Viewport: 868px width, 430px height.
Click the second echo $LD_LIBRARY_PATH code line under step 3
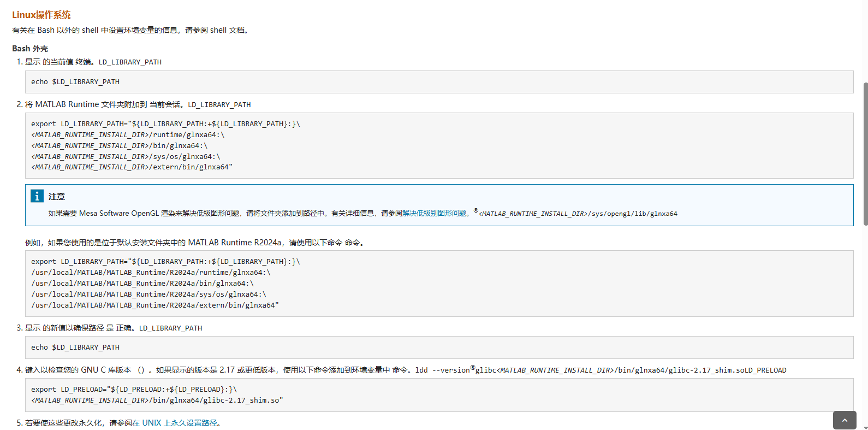click(75, 347)
